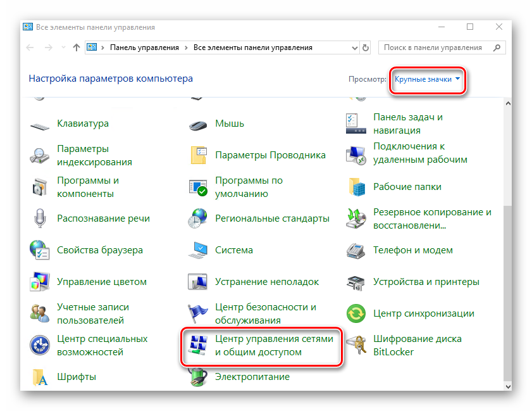Click the scrollbar up arrow
This screenshot has width=532, height=411.
(x=508, y=103)
